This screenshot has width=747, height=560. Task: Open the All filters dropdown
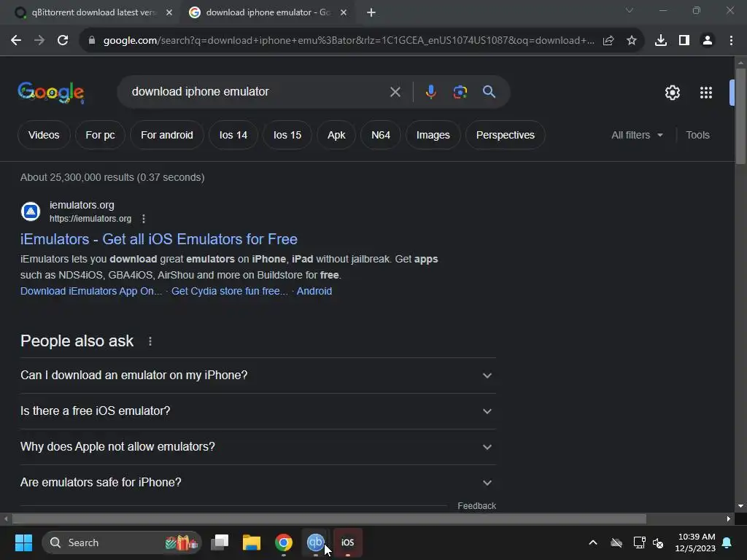[637, 135]
